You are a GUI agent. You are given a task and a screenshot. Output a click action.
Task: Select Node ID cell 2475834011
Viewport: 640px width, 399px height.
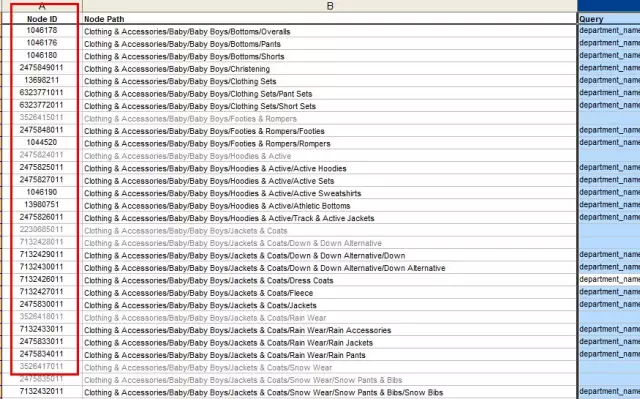pos(42,354)
